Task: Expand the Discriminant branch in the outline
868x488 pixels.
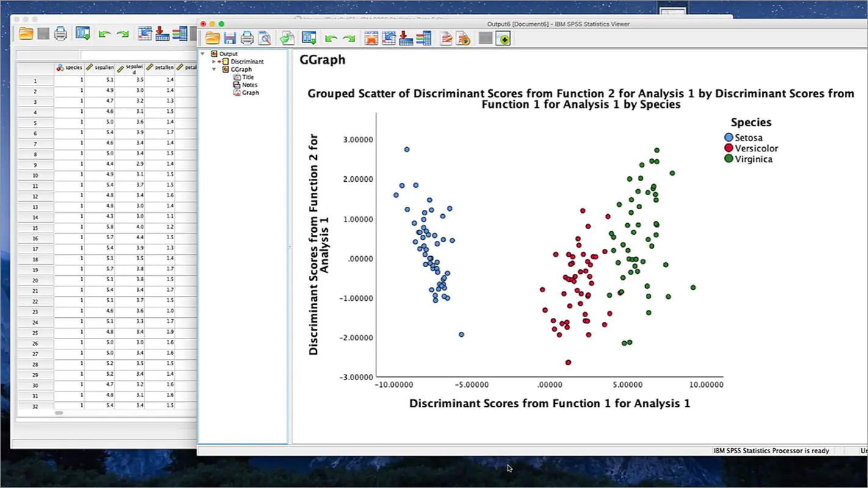Action: point(215,61)
